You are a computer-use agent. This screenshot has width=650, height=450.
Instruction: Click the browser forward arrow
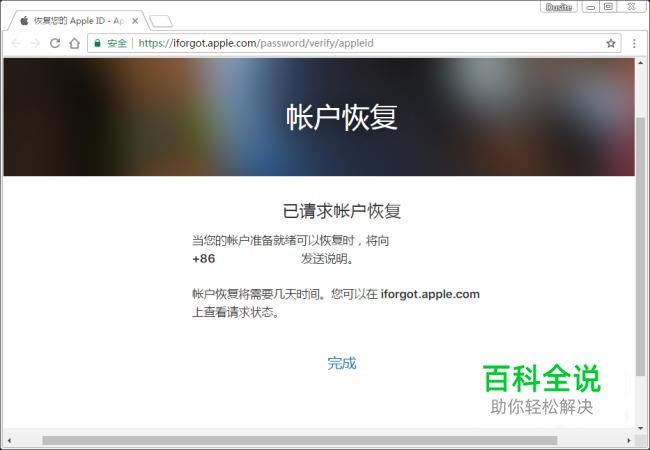click(35, 43)
